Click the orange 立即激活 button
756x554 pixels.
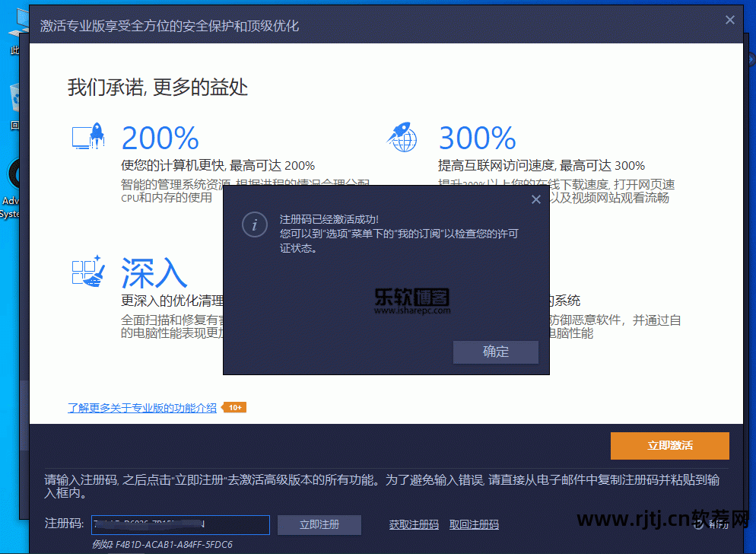(669, 445)
